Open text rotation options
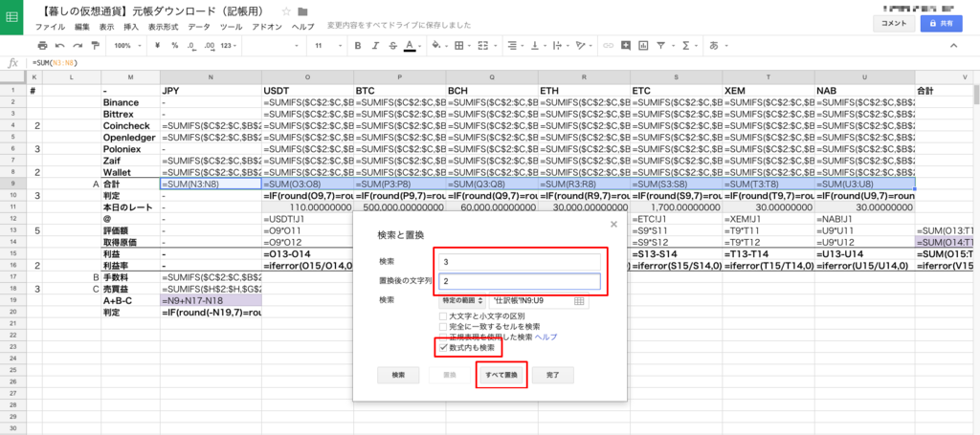980x435 pixels. [582, 46]
